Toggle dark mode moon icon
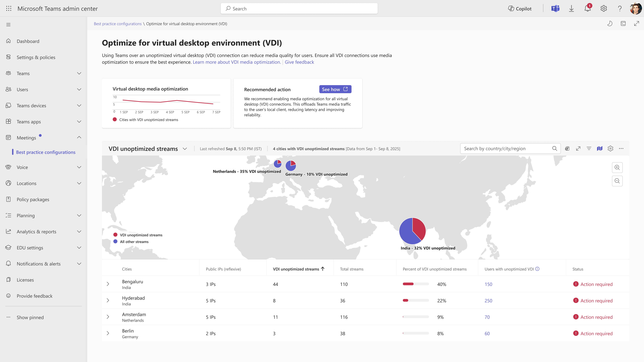The width and height of the screenshot is (644, 362). 610,24
